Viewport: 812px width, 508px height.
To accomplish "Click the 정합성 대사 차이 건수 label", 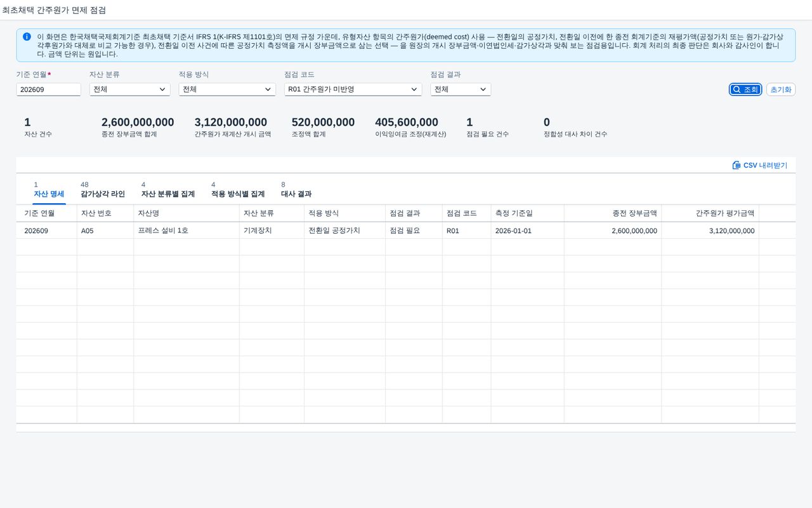I will (x=575, y=135).
